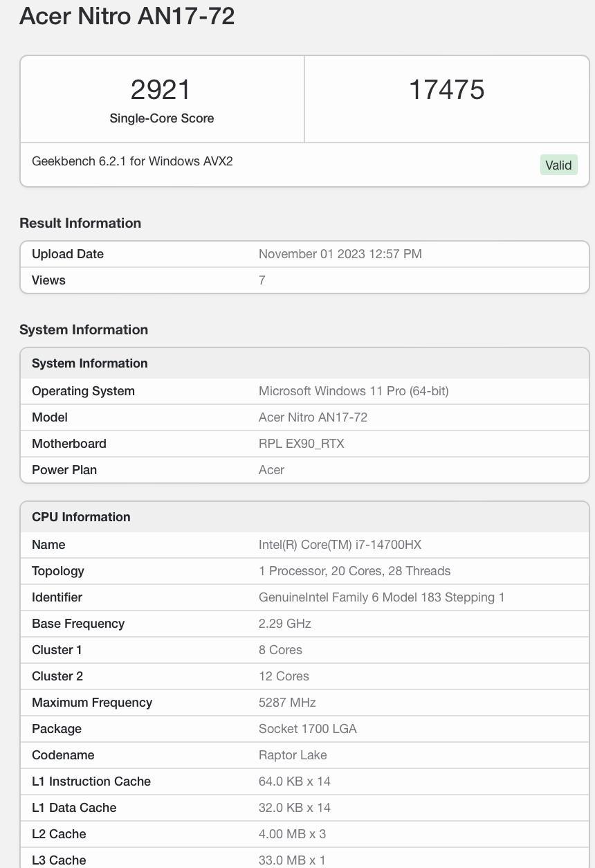The width and height of the screenshot is (595, 868).
Task: Select the Views count of 7
Action: coord(262,280)
